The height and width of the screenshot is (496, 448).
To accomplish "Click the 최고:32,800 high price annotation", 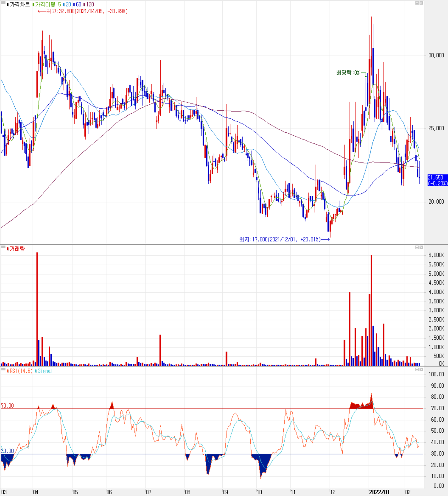I will pyautogui.click(x=83, y=11).
